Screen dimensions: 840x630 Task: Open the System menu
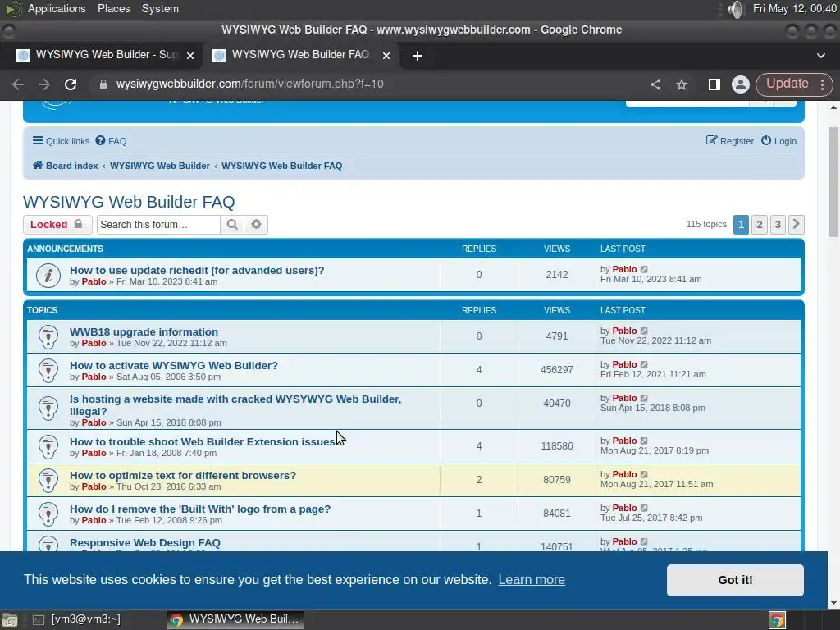(x=160, y=8)
